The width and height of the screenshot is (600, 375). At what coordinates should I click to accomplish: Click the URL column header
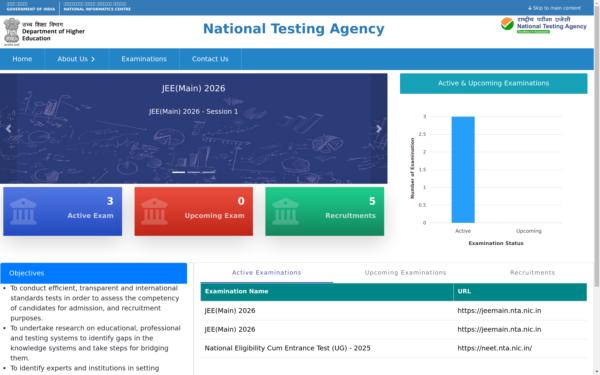(x=520, y=292)
